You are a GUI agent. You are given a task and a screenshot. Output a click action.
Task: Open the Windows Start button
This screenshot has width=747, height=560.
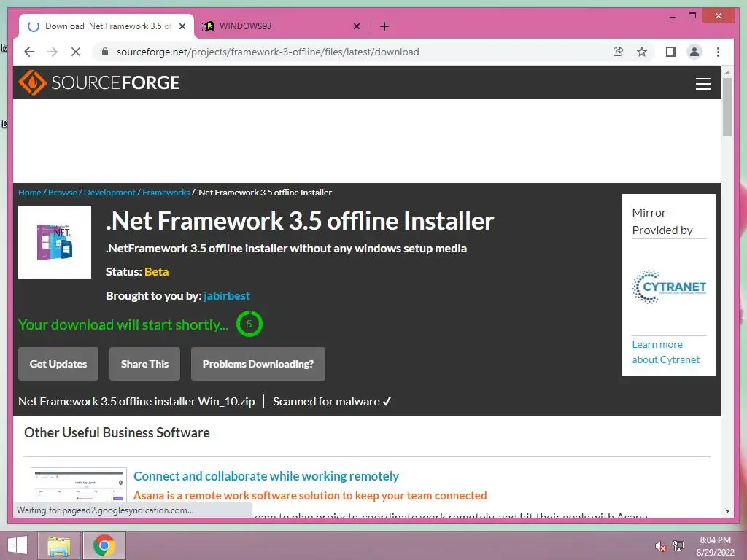18,545
